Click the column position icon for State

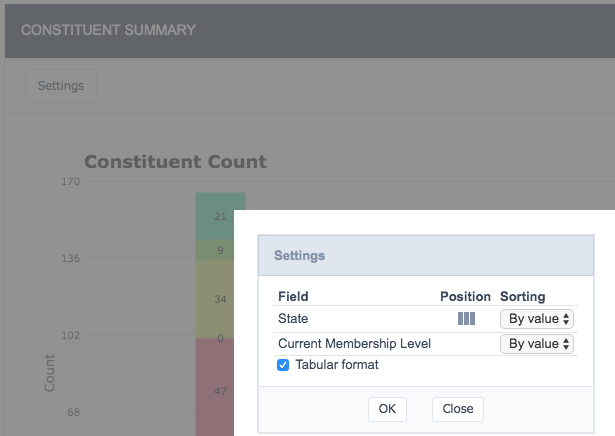[466, 318]
